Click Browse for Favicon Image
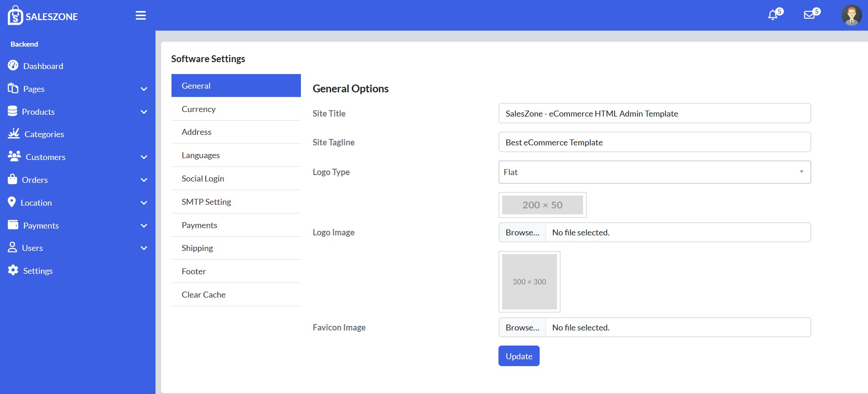This screenshot has height=394, width=868. (x=522, y=327)
